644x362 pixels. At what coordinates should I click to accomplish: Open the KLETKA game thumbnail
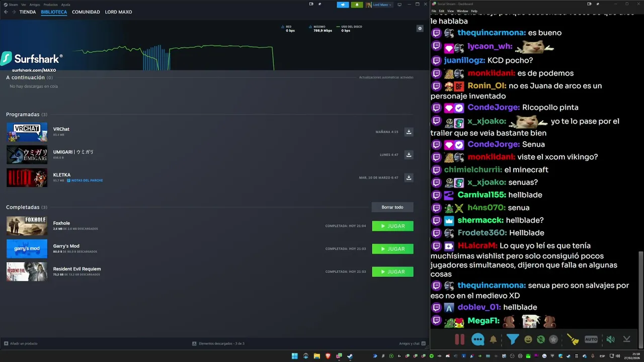pyautogui.click(x=27, y=177)
